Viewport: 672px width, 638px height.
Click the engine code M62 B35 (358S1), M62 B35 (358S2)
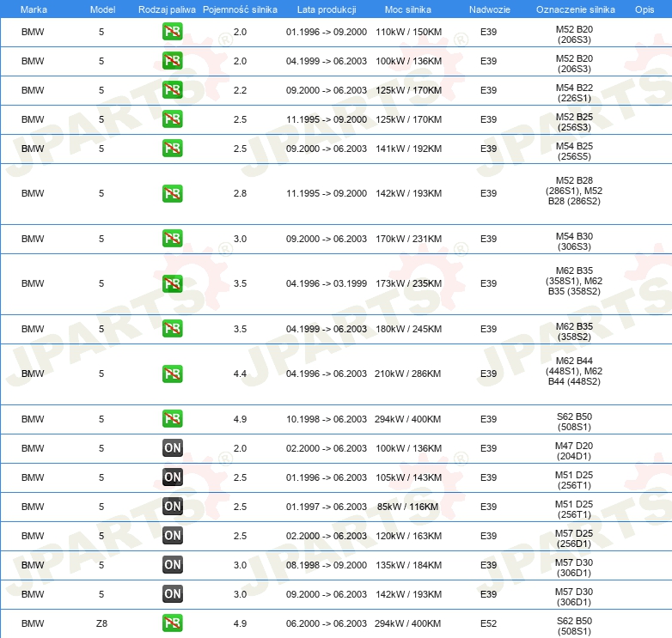574,281
